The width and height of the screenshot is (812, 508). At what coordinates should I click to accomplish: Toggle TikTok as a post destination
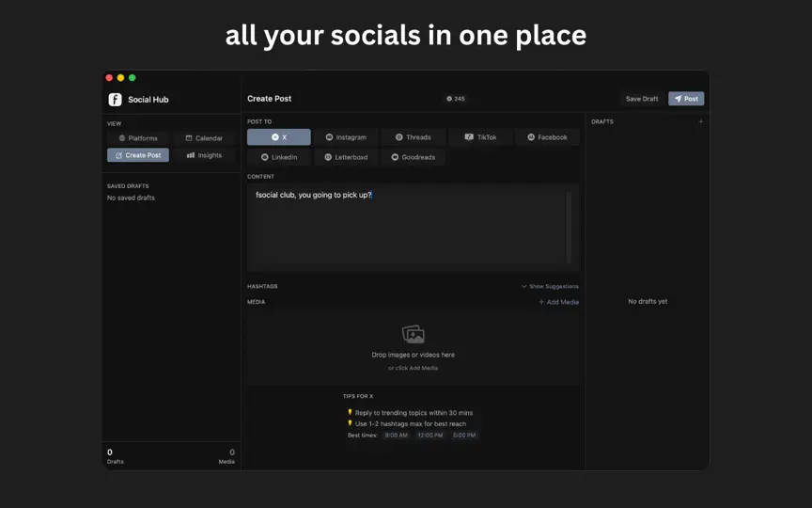[x=480, y=137]
